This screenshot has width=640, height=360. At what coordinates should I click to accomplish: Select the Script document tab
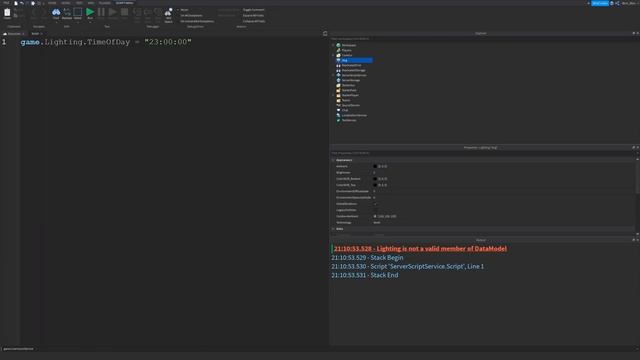[36, 34]
